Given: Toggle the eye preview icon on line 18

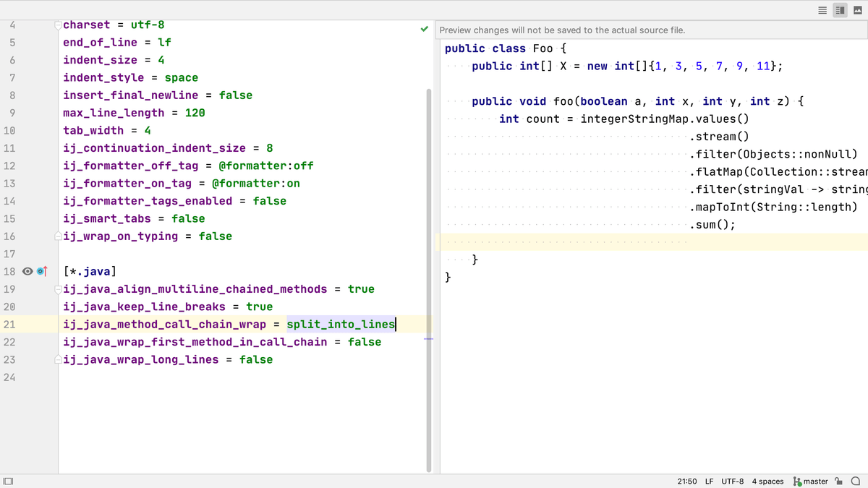Looking at the screenshot, I should pyautogui.click(x=27, y=272).
